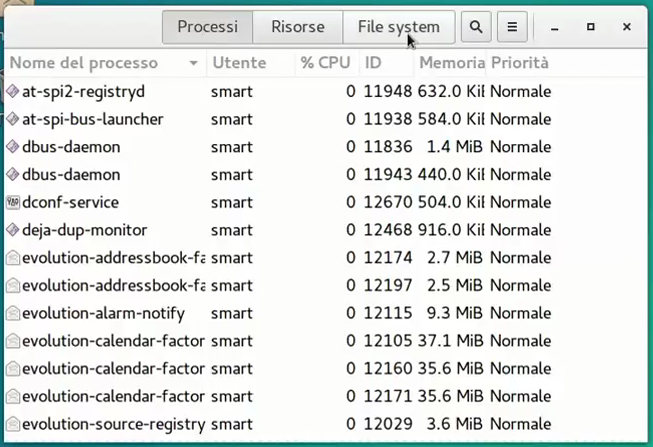The image size is (653, 447).
Task: Click the search magnifier icon
Action: [476, 27]
